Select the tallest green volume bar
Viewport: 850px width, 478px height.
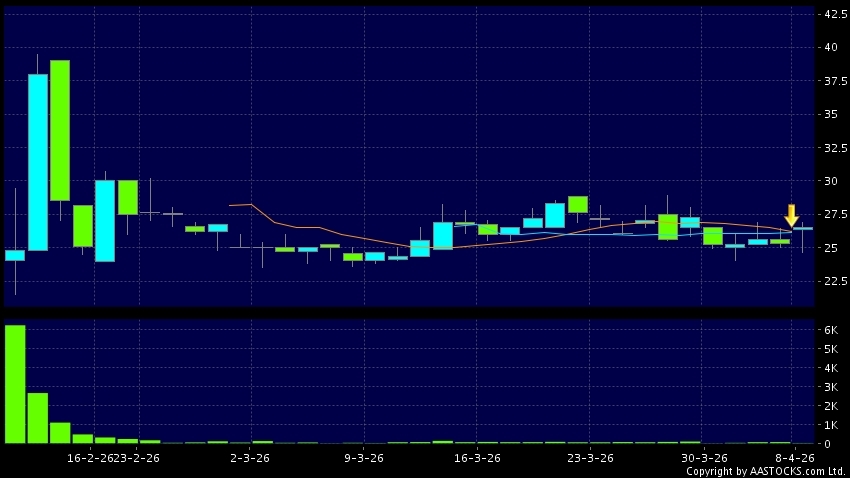tap(15, 384)
